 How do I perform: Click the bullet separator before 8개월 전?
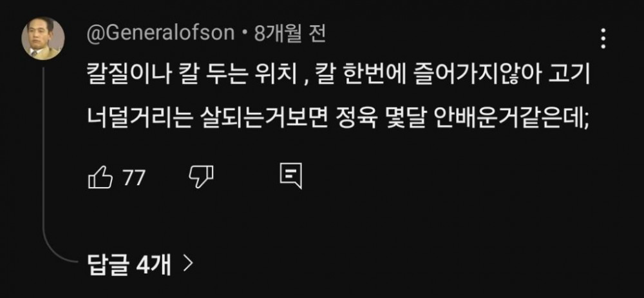tap(245, 35)
